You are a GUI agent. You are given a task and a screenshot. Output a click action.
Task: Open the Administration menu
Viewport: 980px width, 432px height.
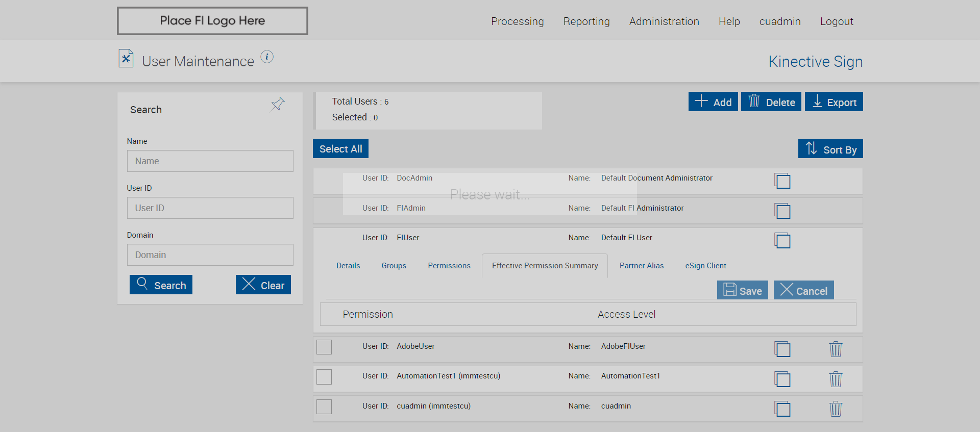[664, 21]
